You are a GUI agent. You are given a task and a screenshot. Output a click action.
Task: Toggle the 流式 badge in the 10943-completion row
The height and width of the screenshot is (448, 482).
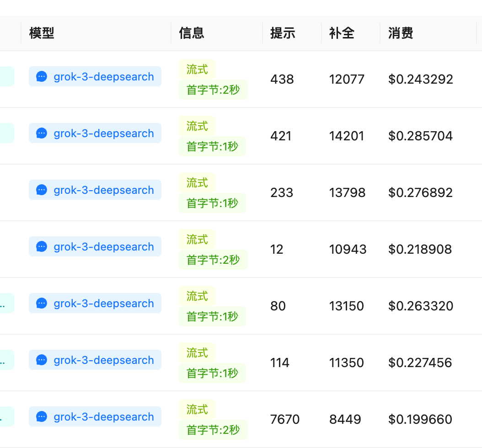[197, 239]
